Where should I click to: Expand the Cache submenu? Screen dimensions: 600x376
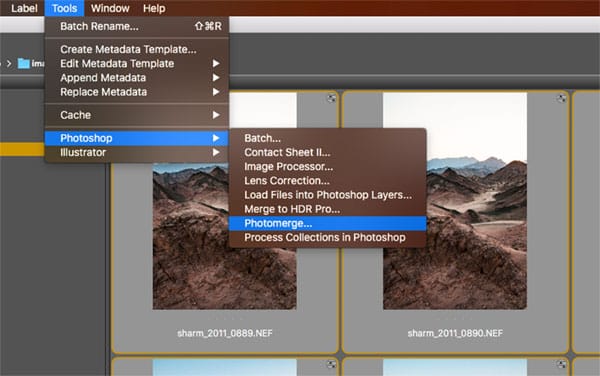[137, 115]
